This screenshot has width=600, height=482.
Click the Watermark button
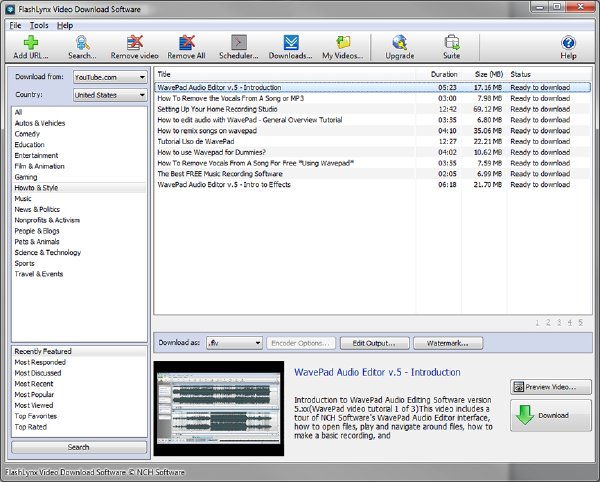tap(448, 343)
